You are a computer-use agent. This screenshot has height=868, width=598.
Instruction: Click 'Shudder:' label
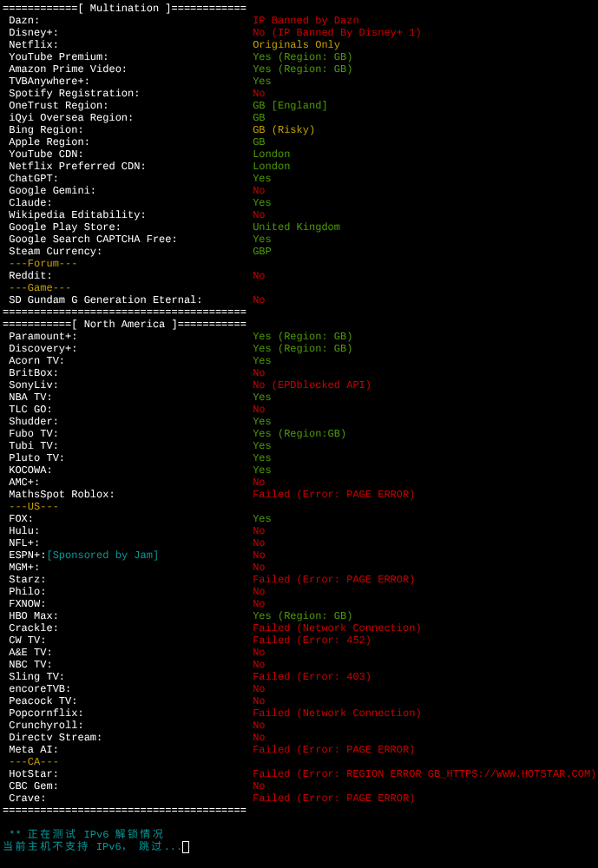[33, 423]
